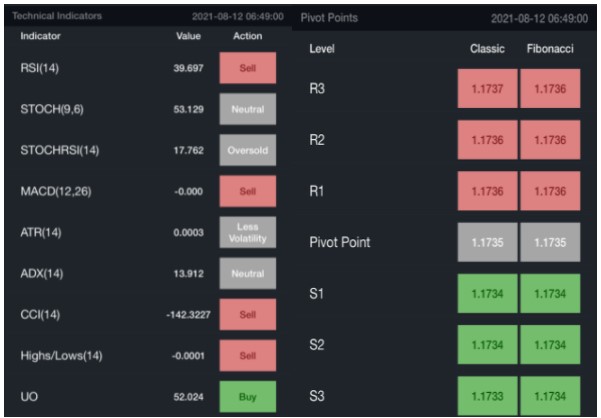This screenshot has height=418, width=601.
Task: Select the Highs/Lows(14) Sell badge
Action: (x=247, y=355)
